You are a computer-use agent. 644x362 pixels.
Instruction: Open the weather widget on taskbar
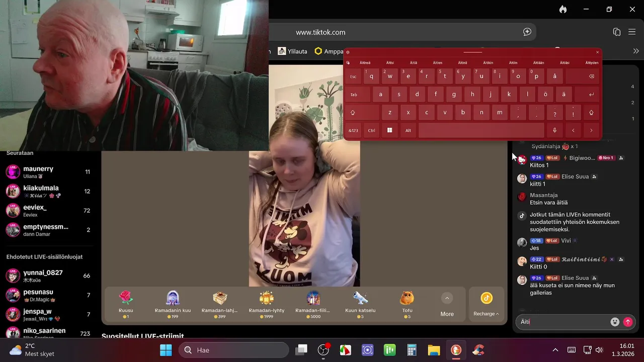click(33, 350)
